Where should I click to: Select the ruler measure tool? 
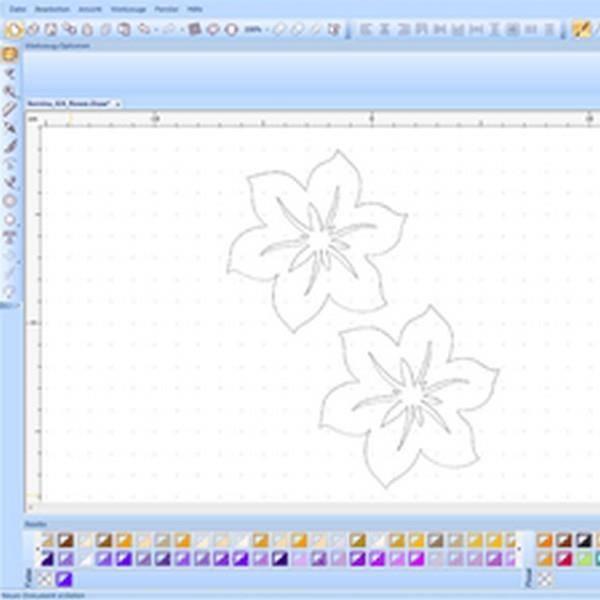(10, 109)
